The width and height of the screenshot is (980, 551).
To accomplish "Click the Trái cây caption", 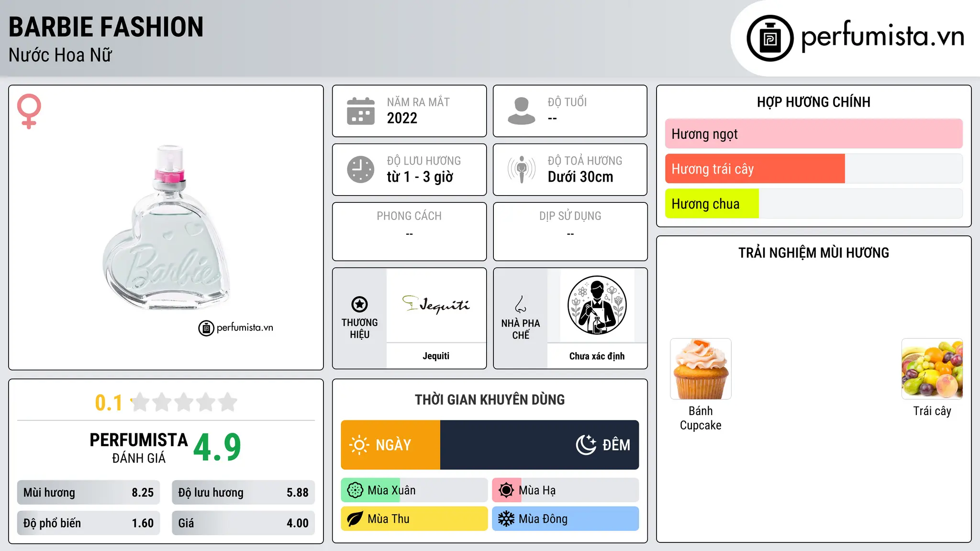I will coord(932,411).
